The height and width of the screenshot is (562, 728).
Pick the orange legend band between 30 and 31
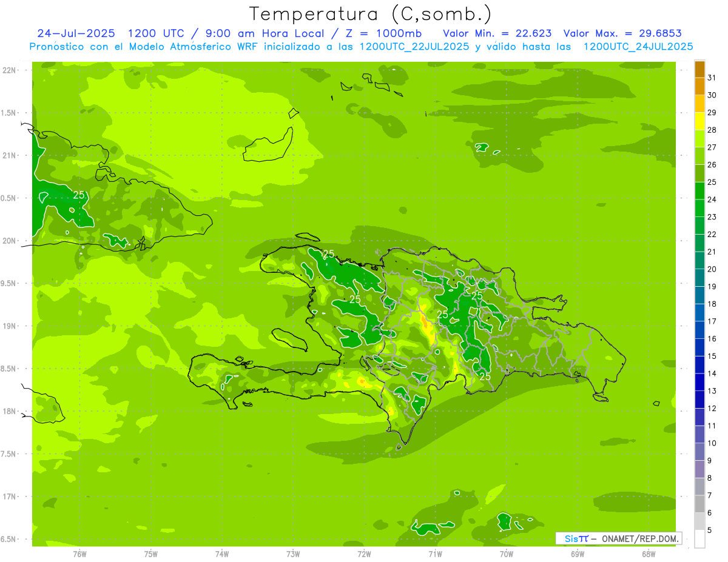pos(699,87)
